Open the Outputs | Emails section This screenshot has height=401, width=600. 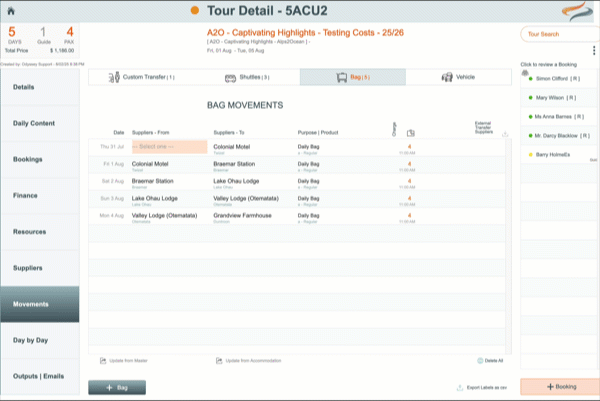coord(40,377)
